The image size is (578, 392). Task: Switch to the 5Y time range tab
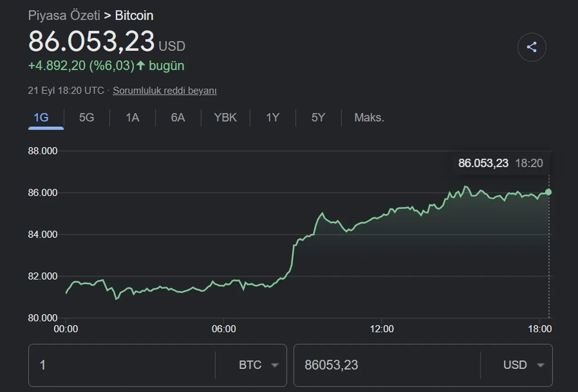click(x=318, y=118)
